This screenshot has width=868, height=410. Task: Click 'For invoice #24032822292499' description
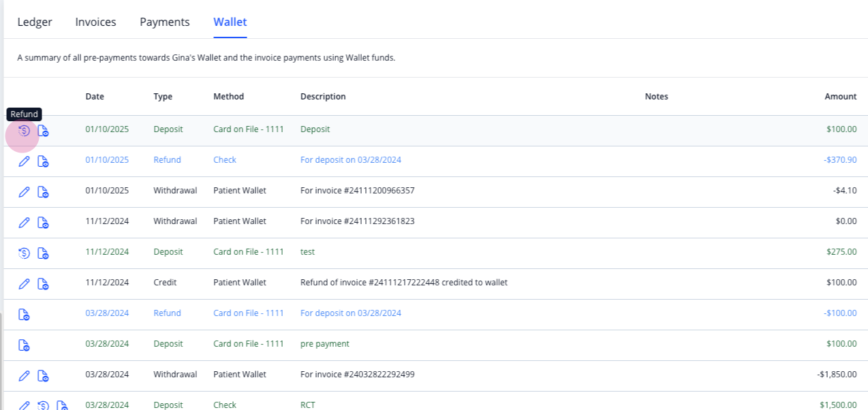357,375
